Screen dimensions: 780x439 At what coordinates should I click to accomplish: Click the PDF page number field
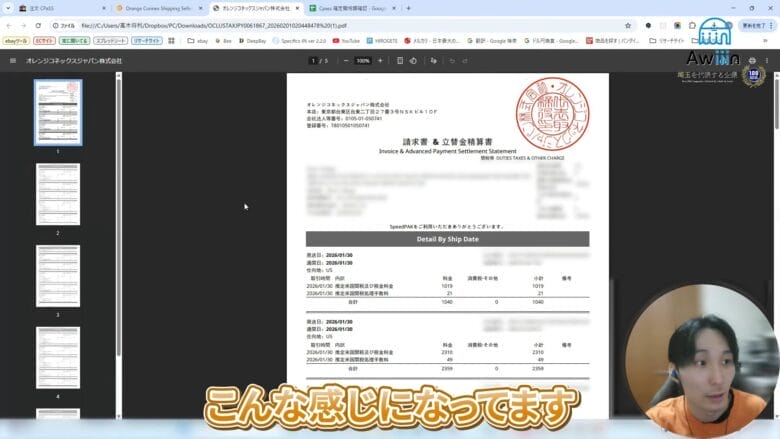313,61
